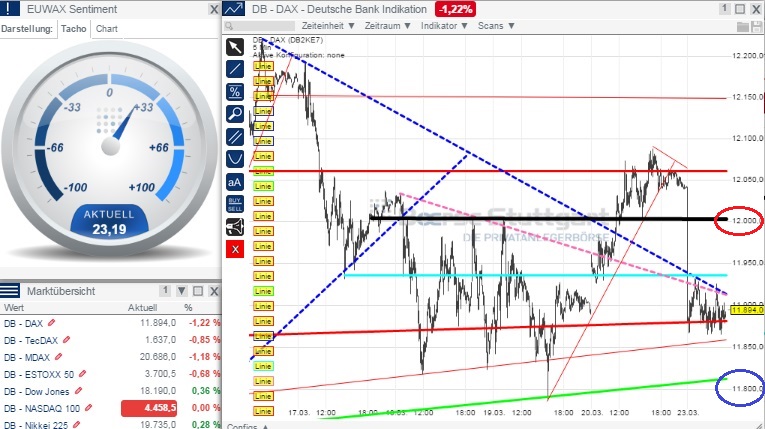Select the arrow pointer tool

235,47
